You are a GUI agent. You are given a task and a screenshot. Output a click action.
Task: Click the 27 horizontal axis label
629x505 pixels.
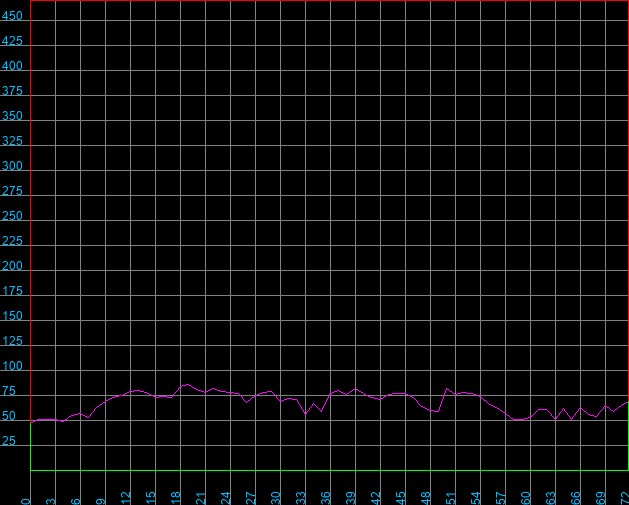[250, 498]
